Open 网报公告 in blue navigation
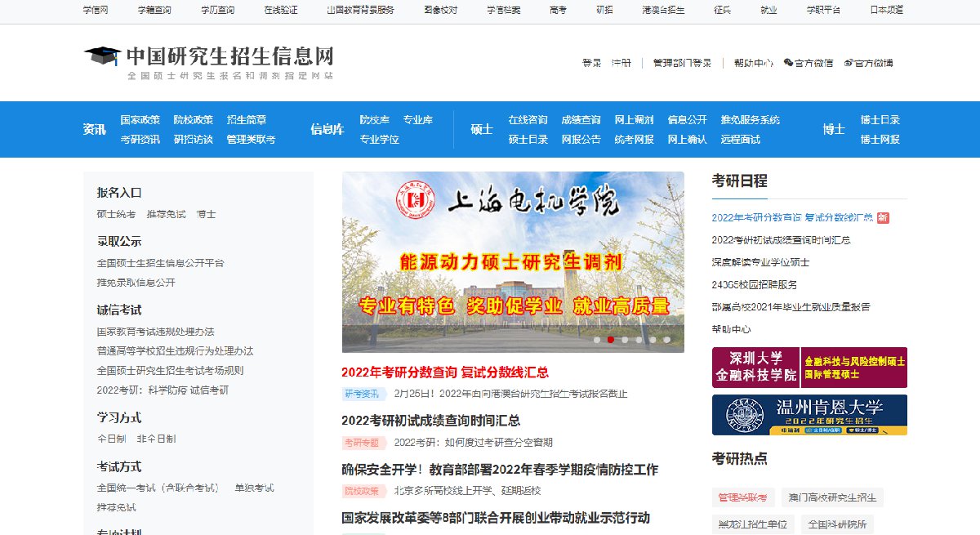This screenshot has height=535, width=980. pos(581,140)
